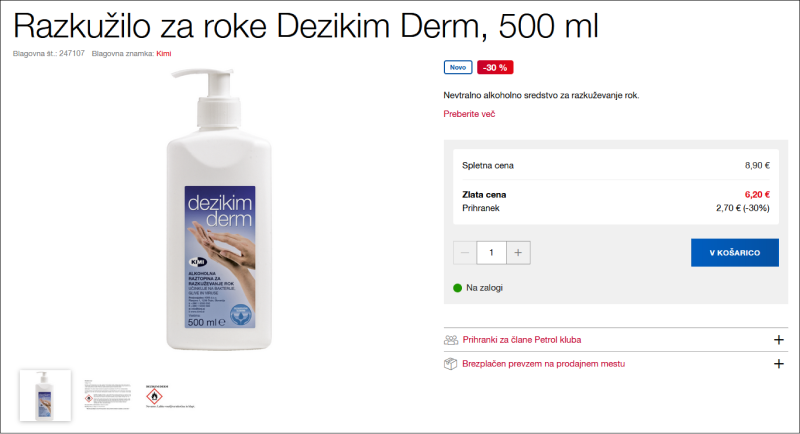Expand Prihranki za člane Petrol kluba plus

pyautogui.click(x=779, y=340)
